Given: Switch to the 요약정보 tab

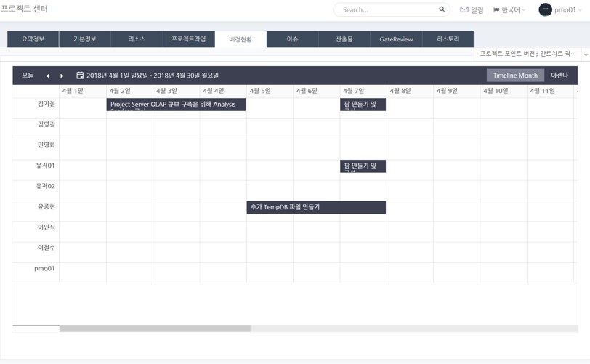Looking at the screenshot, I should (x=33, y=39).
